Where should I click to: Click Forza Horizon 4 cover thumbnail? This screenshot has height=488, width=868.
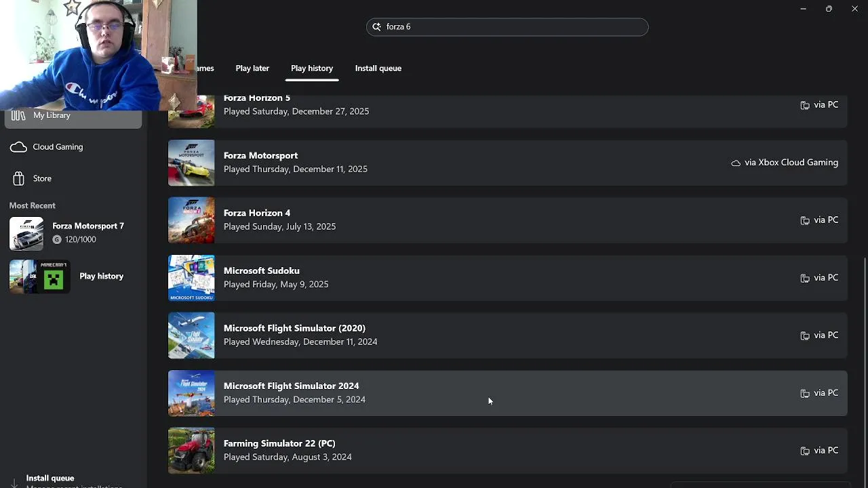tap(191, 220)
